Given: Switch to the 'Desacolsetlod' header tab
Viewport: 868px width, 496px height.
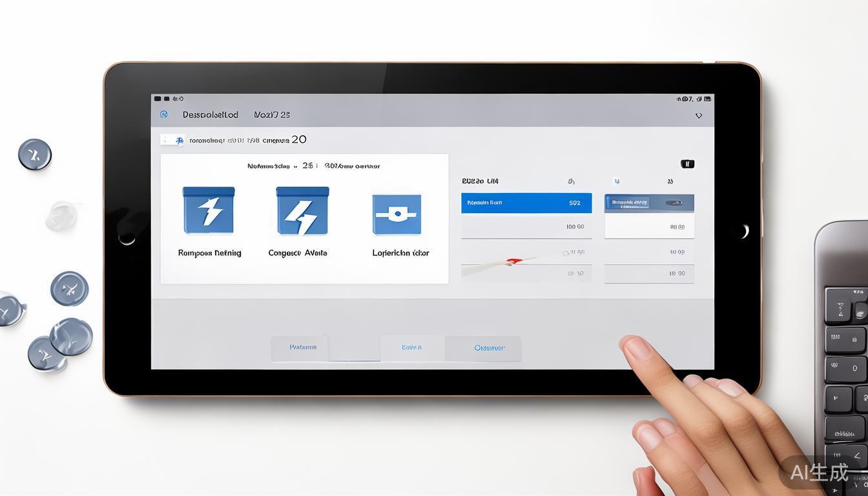Looking at the screenshot, I should (x=210, y=115).
